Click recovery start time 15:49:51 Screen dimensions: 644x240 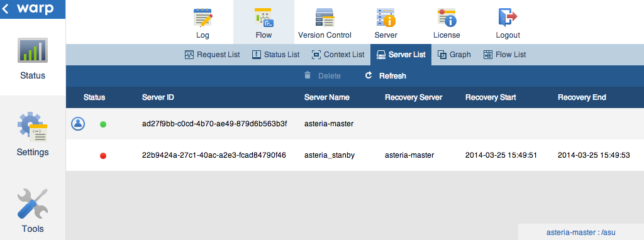[501, 155]
